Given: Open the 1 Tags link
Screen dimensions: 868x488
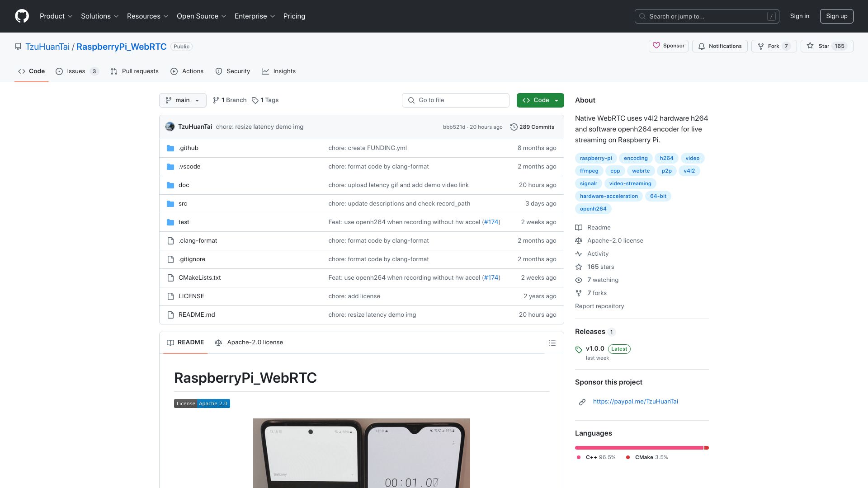Looking at the screenshot, I should tap(265, 100).
